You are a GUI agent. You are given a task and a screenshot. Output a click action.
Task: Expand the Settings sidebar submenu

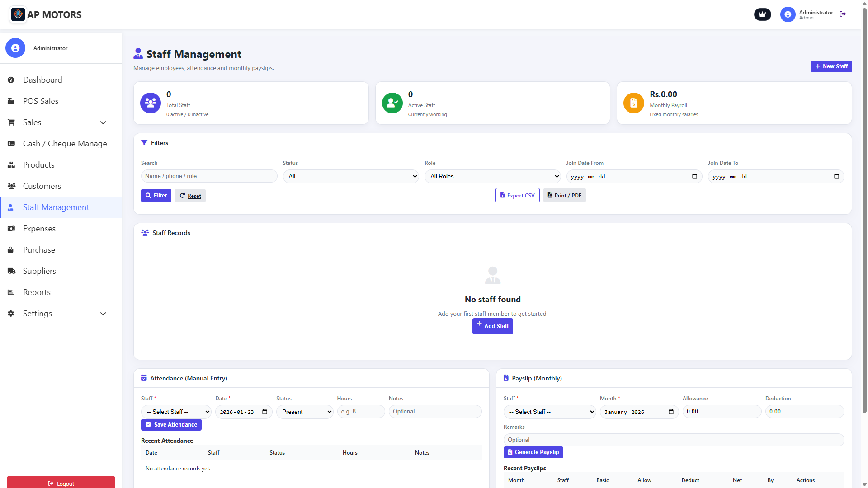point(103,314)
